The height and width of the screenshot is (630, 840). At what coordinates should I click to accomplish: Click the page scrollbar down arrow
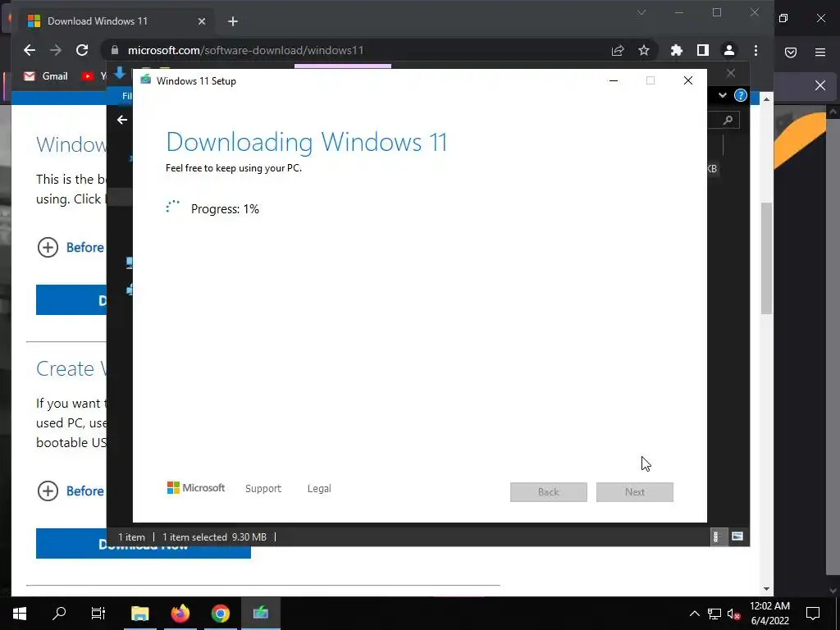767,589
